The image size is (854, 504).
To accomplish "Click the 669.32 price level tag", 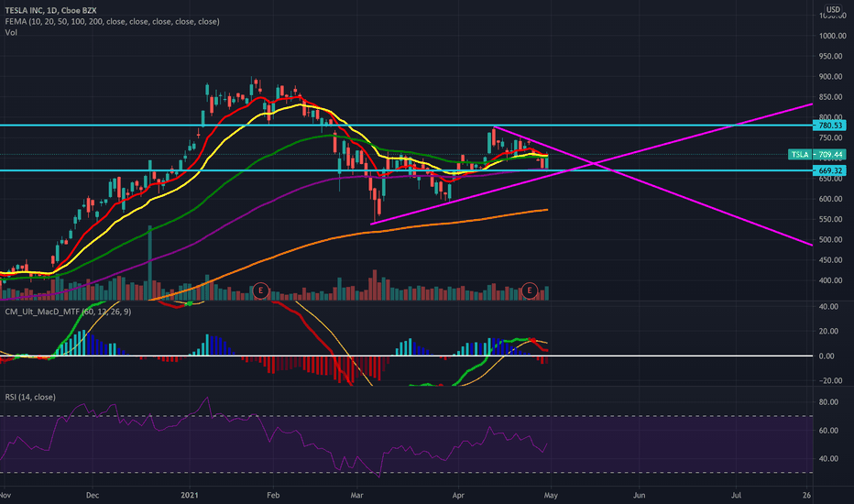I will (x=829, y=170).
